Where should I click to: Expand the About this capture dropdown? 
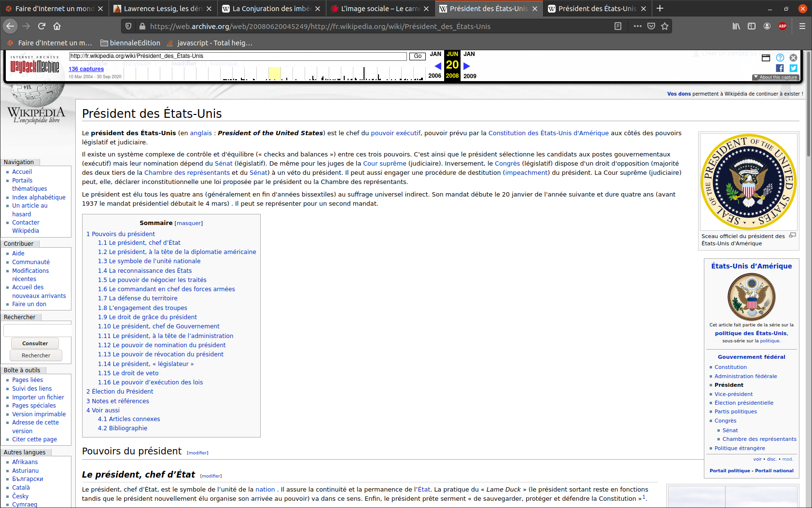775,77
